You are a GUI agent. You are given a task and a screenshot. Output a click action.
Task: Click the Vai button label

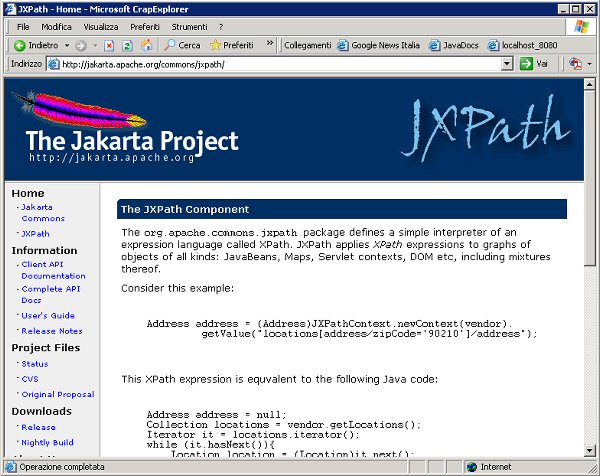click(x=541, y=64)
